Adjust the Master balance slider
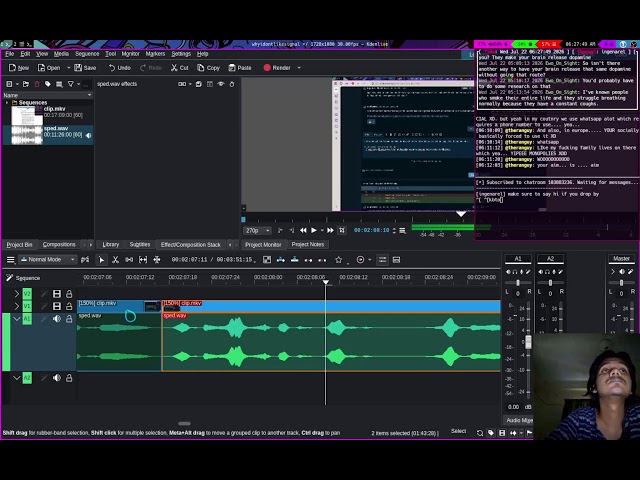The image size is (640, 480). 621,283
